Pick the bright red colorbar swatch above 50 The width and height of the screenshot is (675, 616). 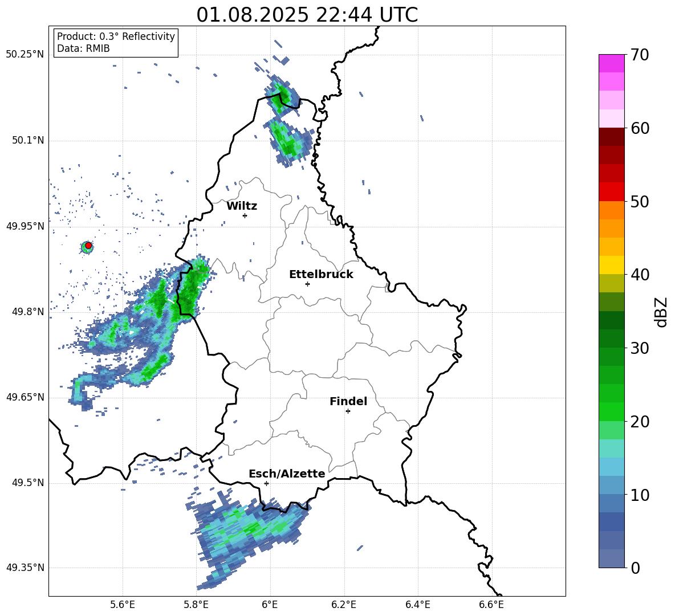(x=612, y=192)
